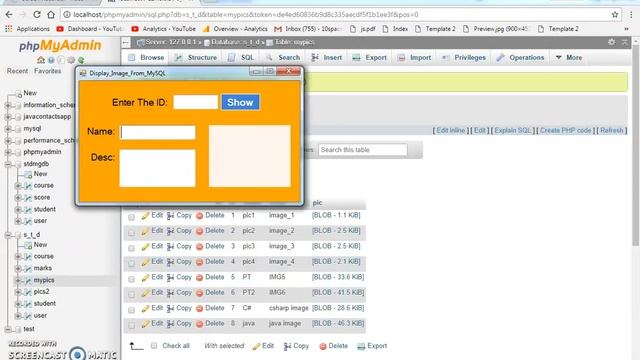The image size is (640, 360).
Task: Click red Delete icon for row pic3
Action: [x=200, y=247]
